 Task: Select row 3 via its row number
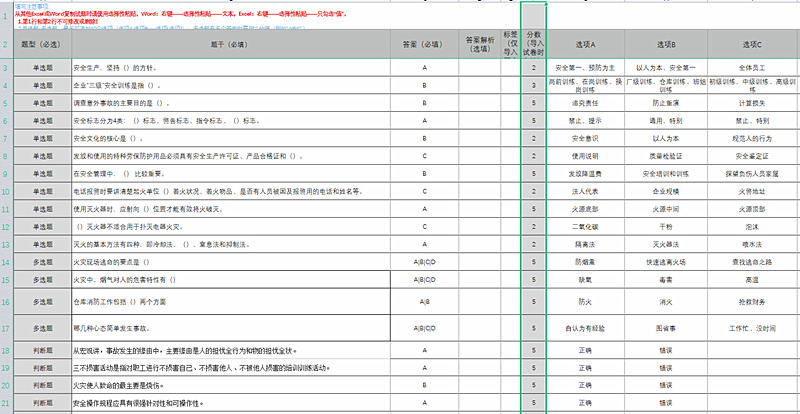coord(5,67)
